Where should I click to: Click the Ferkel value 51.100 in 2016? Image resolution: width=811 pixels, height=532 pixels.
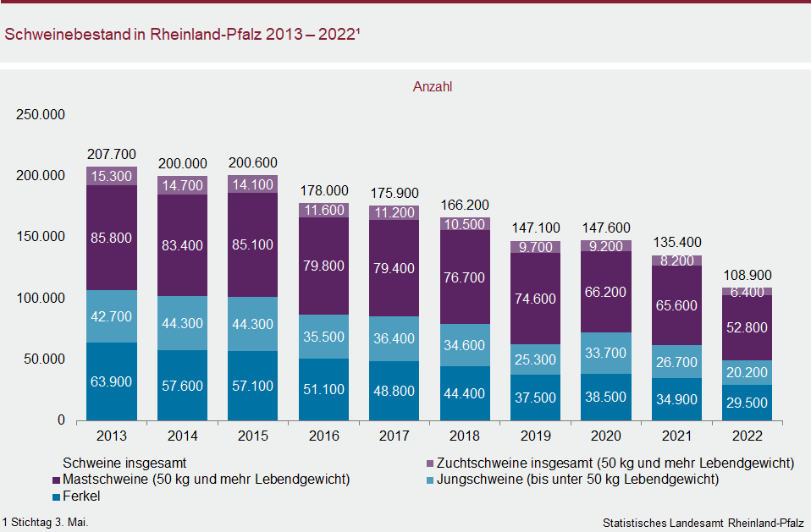pyautogui.click(x=323, y=389)
